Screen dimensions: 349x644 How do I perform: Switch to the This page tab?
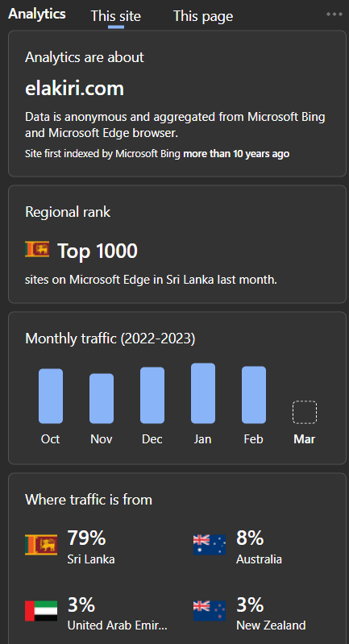tap(203, 16)
